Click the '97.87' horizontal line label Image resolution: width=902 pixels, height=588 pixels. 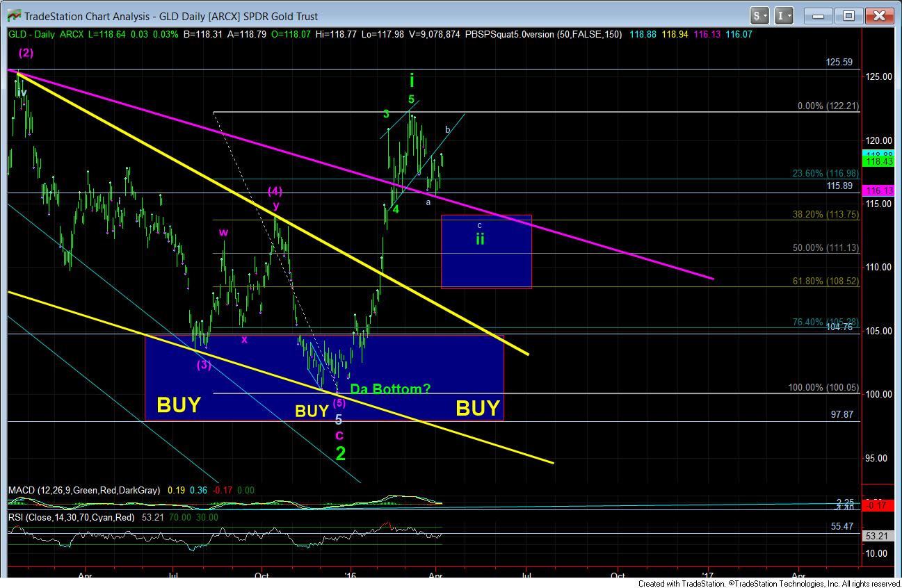point(843,415)
